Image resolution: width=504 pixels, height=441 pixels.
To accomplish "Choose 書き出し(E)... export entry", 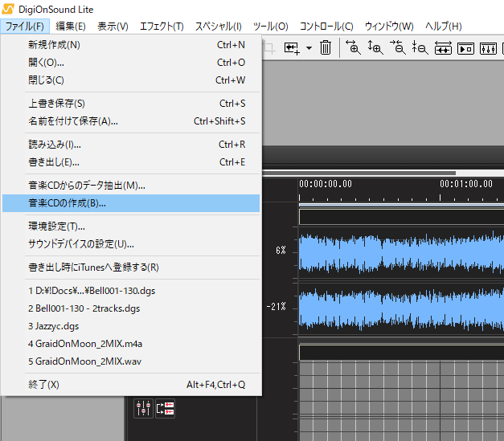I will [131, 162].
